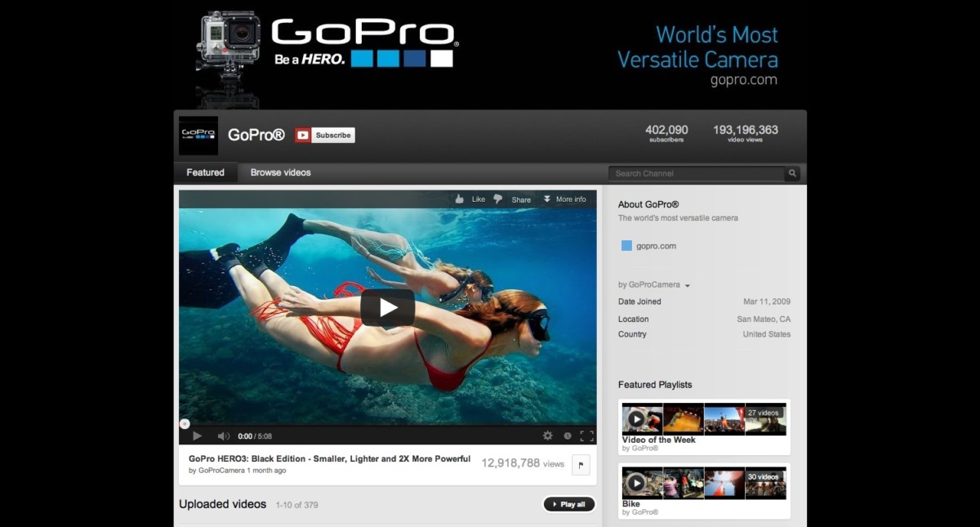Open the GoProCamera uploader link below the video
This screenshot has width=980, height=527.
tap(221, 471)
